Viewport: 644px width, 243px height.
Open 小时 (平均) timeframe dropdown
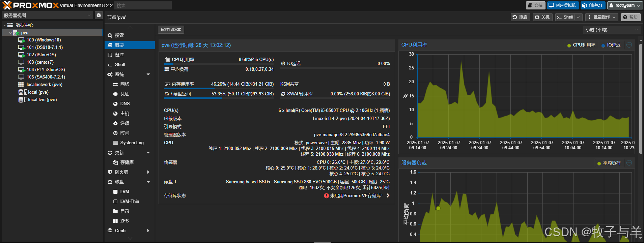(x=611, y=30)
